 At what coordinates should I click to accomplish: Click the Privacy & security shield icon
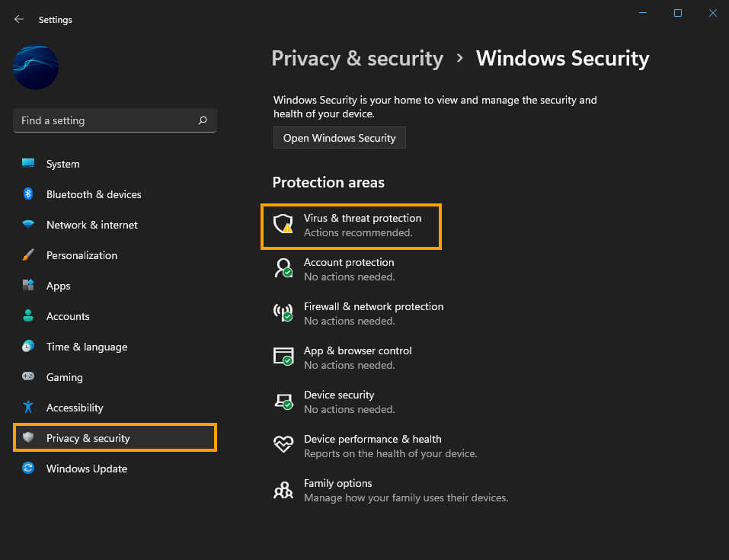[x=28, y=437]
